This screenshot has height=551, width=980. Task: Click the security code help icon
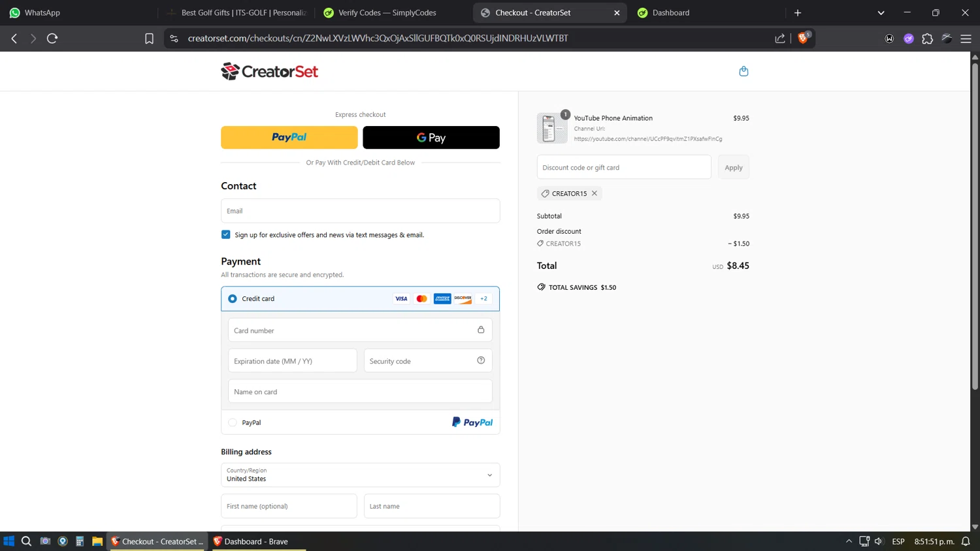(x=481, y=360)
